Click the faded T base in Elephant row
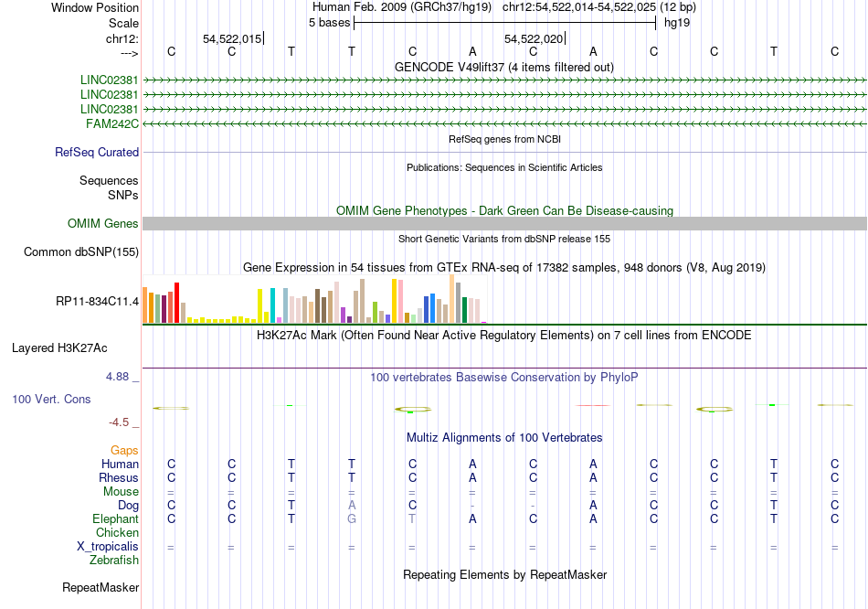This screenshot has width=868, height=609. pyautogui.click(x=412, y=518)
